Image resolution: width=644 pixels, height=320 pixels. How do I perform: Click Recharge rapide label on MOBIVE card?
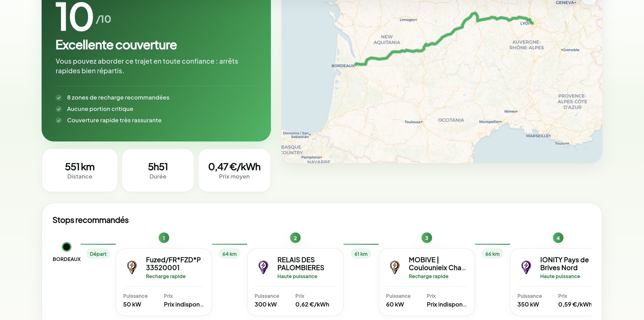(x=428, y=276)
